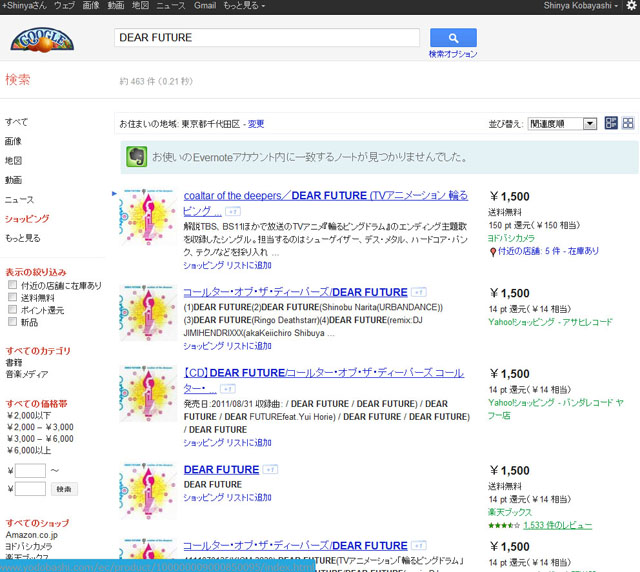640x572 pixels.
Task: Switch to grid view layout icon
Action: click(x=628, y=123)
